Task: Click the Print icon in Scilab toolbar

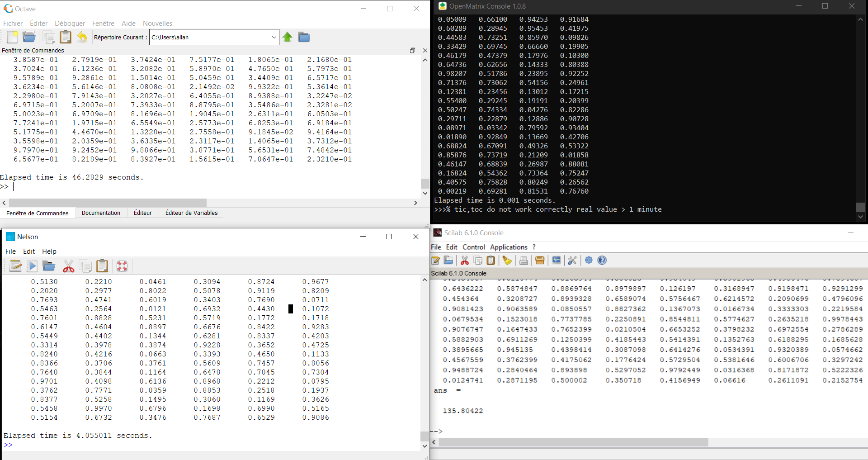Action: [x=524, y=260]
